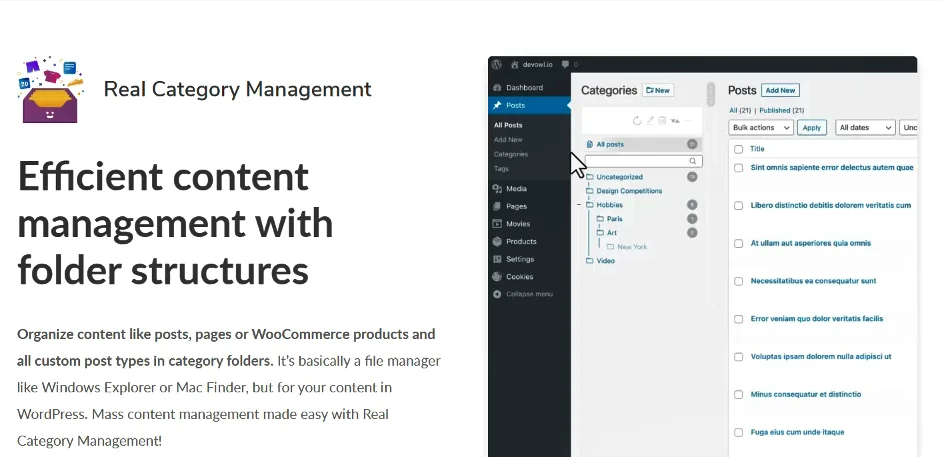Click the home icon beside devowl.io
Image resolution: width=941 pixels, height=457 pixels.
pyautogui.click(x=515, y=64)
